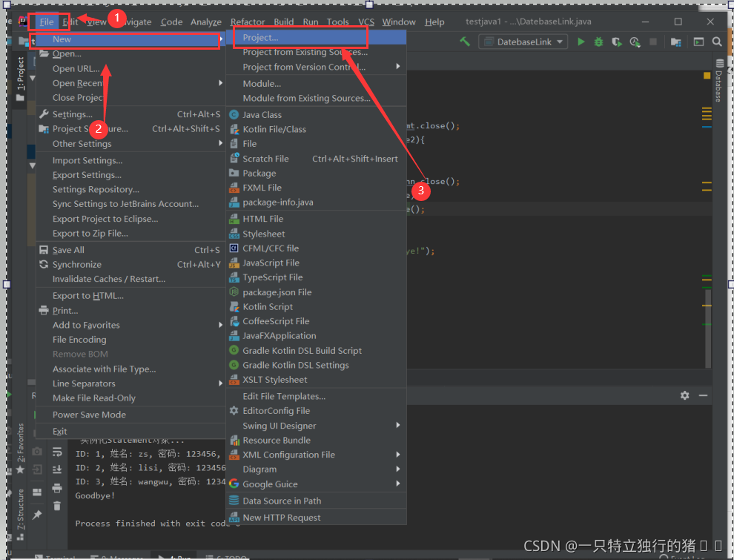Click the Debug bug icon
Image resolution: width=734 pixels, height=560 pixels.
[x=598, y=42]
